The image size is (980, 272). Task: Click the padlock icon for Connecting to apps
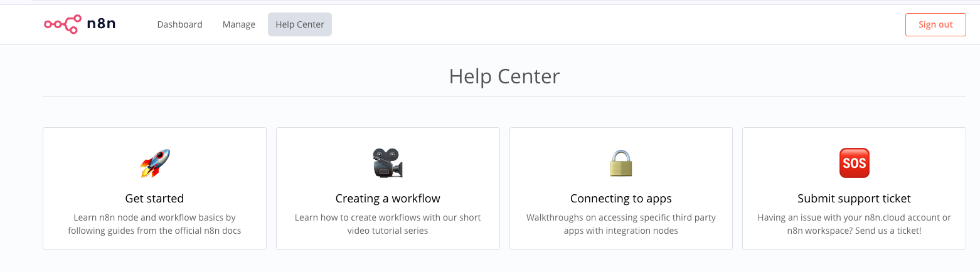[x=621, y=163]
